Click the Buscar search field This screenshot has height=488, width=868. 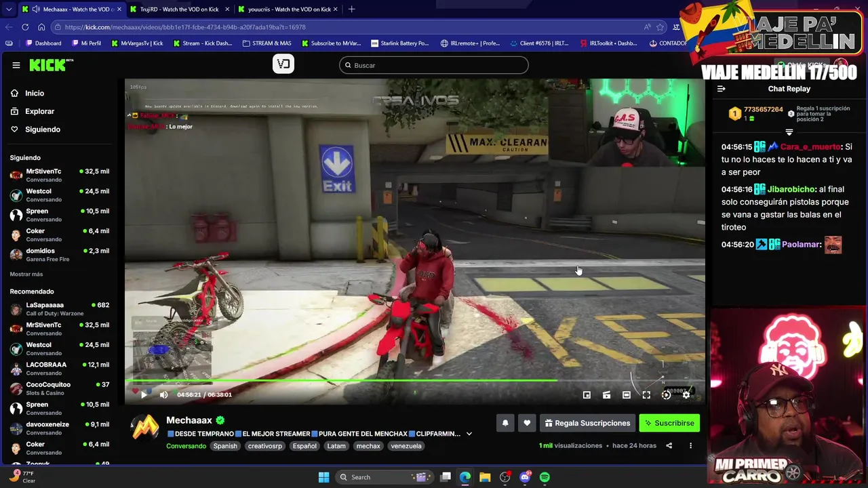tap(434, 65)
